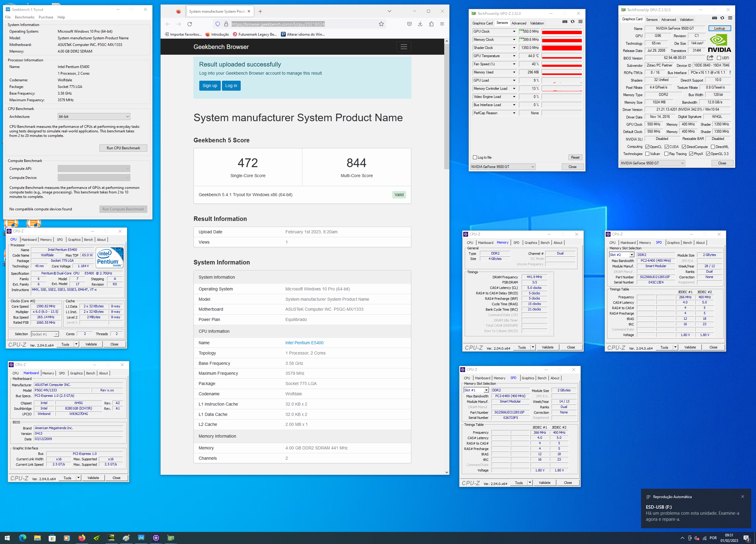Open the Tools dropdown arrow in CPU-Z CPU window
This screenshot has height=544, width=756.
76,344
